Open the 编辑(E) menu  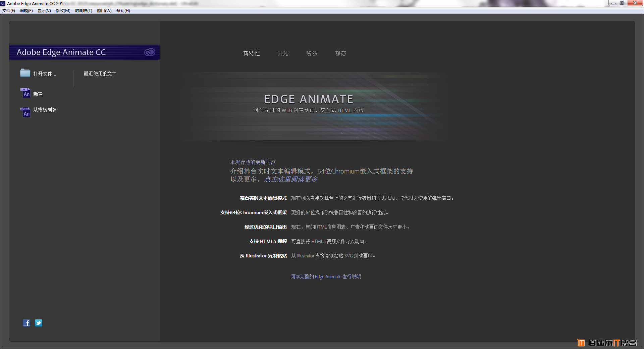(26, 11)
